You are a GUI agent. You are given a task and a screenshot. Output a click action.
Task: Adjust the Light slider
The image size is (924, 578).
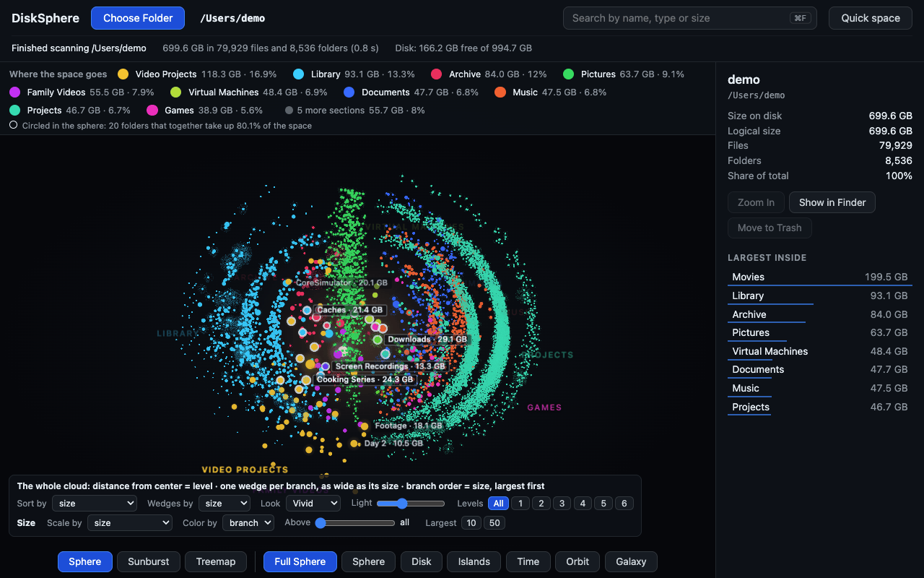click(411, 504)
